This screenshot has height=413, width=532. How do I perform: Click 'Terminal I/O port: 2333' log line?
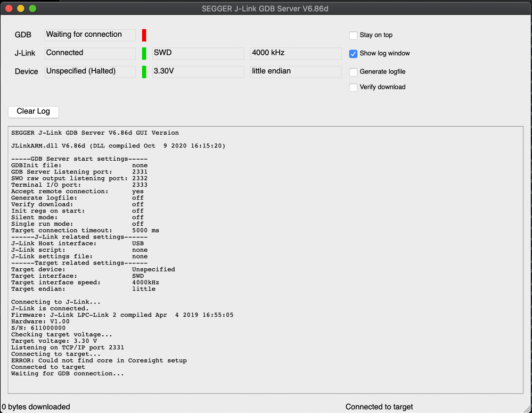click(x=79, y=185)
